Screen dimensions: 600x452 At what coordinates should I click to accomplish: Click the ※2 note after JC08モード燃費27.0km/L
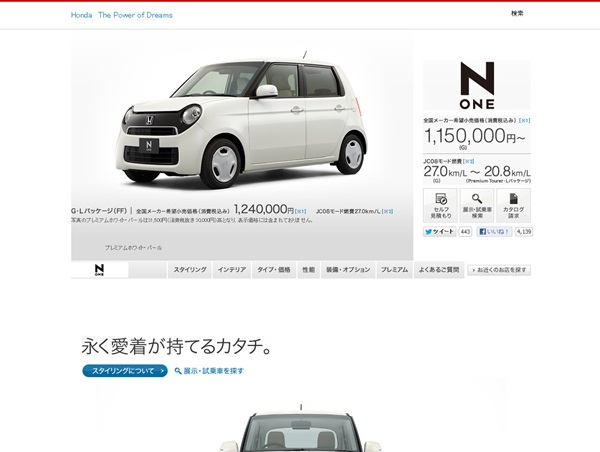click(387, 211)
